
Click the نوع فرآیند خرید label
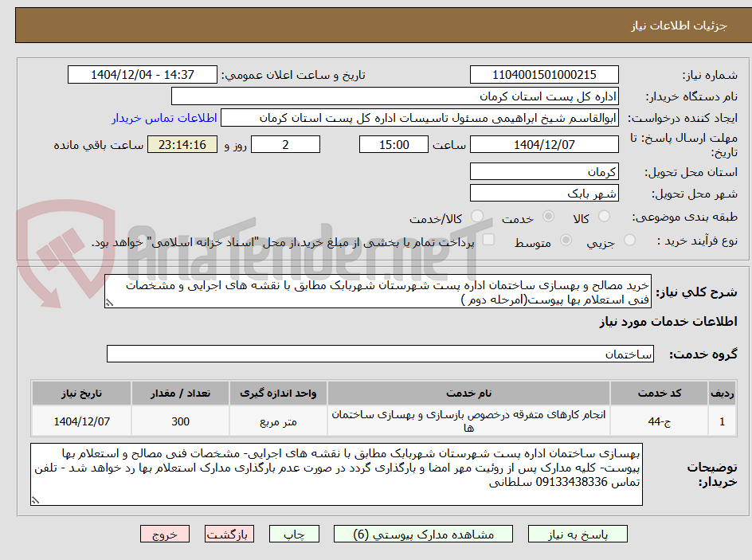[x=697, y=241]
